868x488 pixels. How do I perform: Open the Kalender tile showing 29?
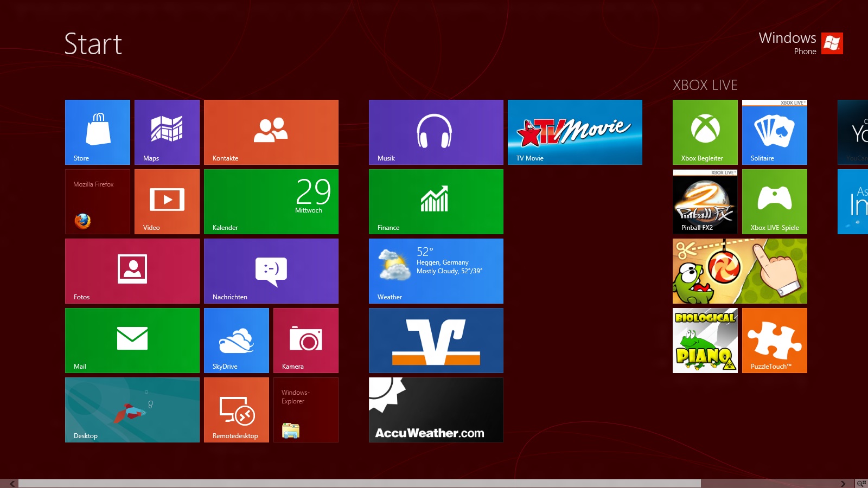[x=271, y=202]
